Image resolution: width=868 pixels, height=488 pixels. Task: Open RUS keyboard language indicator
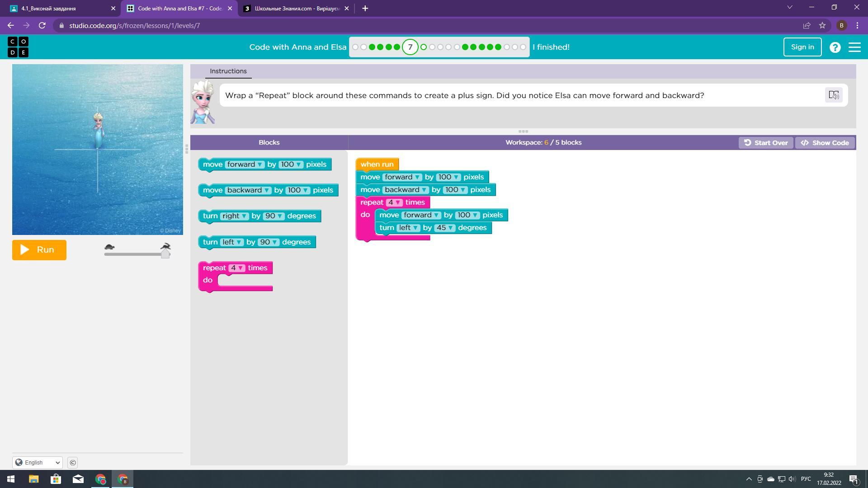tap(806, 479)
